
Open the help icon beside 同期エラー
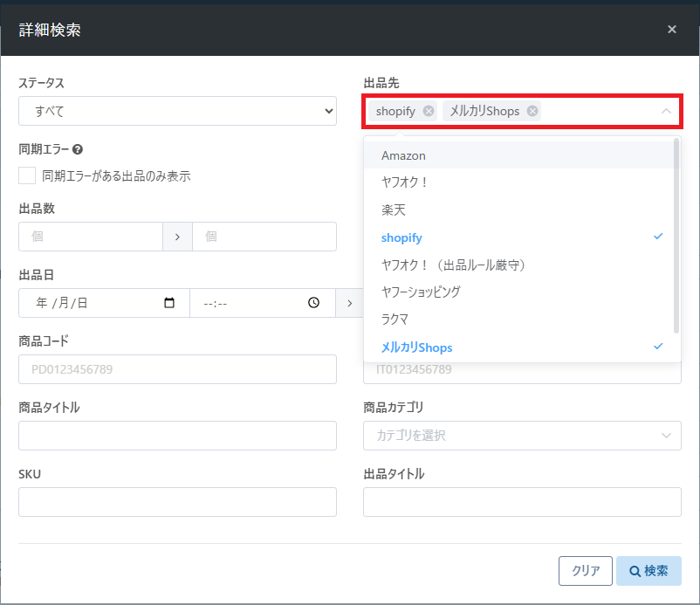(x=77, y=149)
